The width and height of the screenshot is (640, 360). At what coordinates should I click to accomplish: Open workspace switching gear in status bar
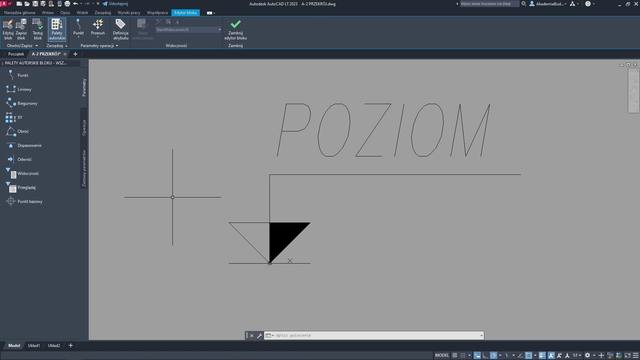[x=587, y=356]
